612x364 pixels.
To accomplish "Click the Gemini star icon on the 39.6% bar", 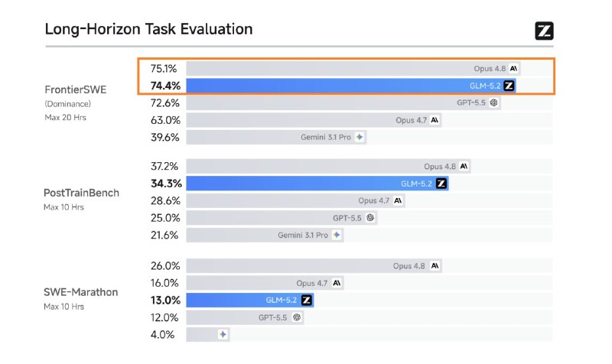I will (360, 138).
